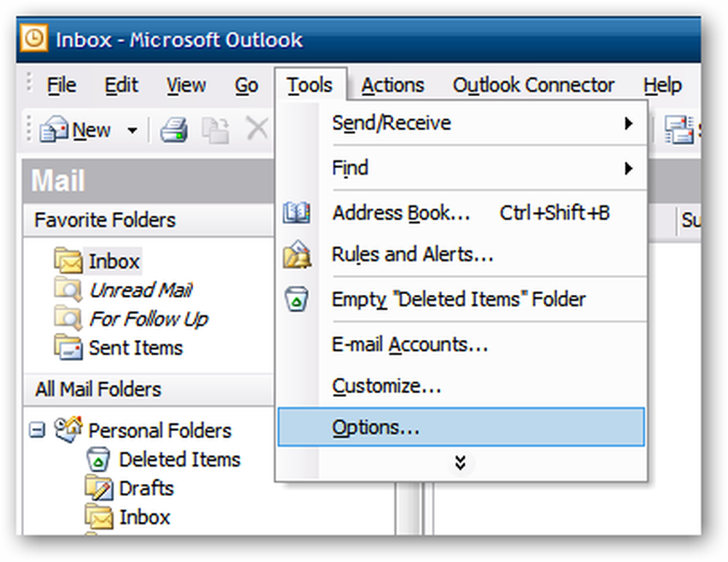728x562 pixels.
Task: Collapse the Personal Folders tree node
Action: [37, 430]
